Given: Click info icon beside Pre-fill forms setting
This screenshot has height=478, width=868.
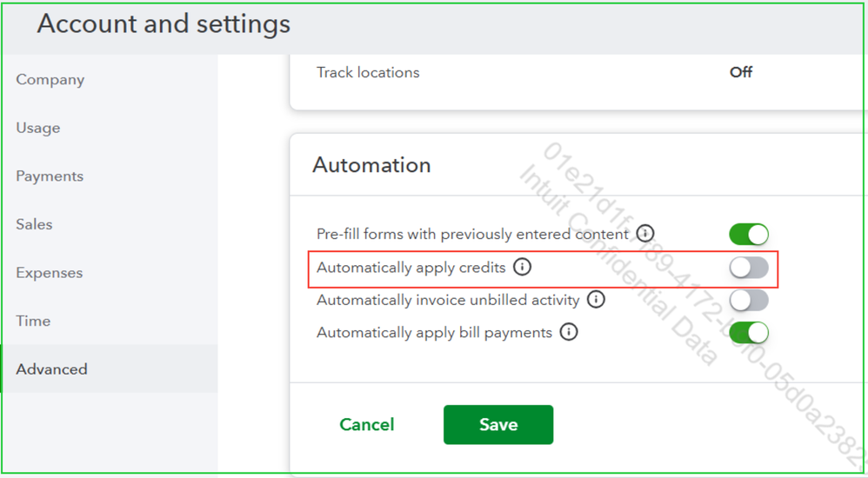Looking at the screenshot, I should [644, 234].
